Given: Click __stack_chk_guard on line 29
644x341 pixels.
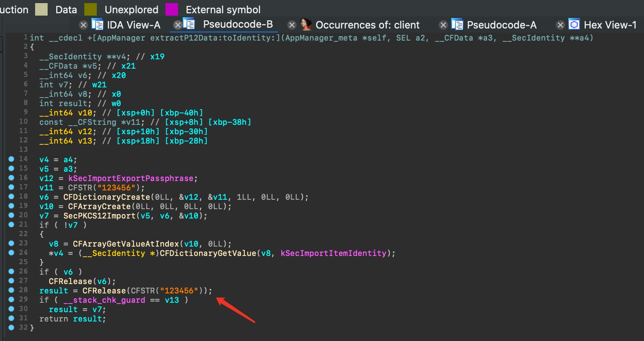Looking at the screenshot, I should tap(104, 300).
